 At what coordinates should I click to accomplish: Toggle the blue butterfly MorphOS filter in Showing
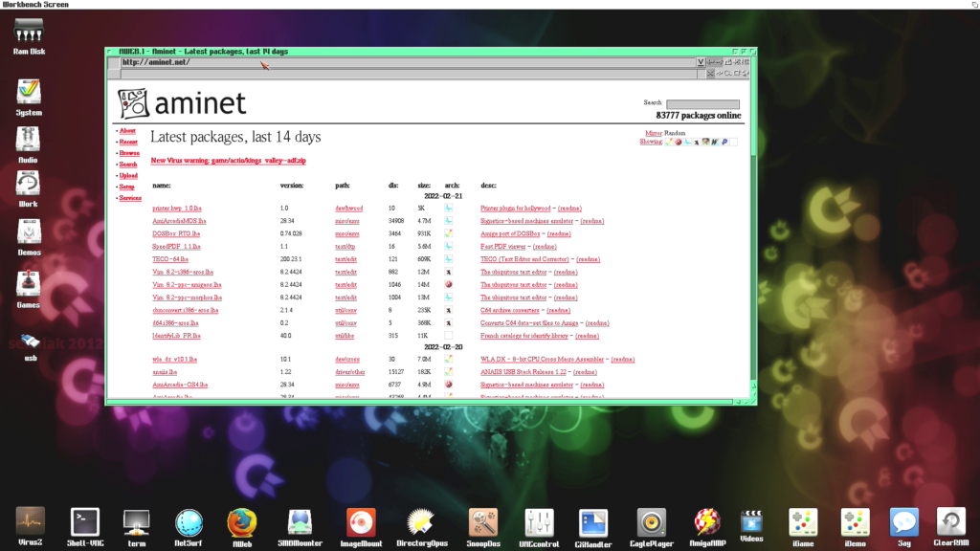point(687,142)
